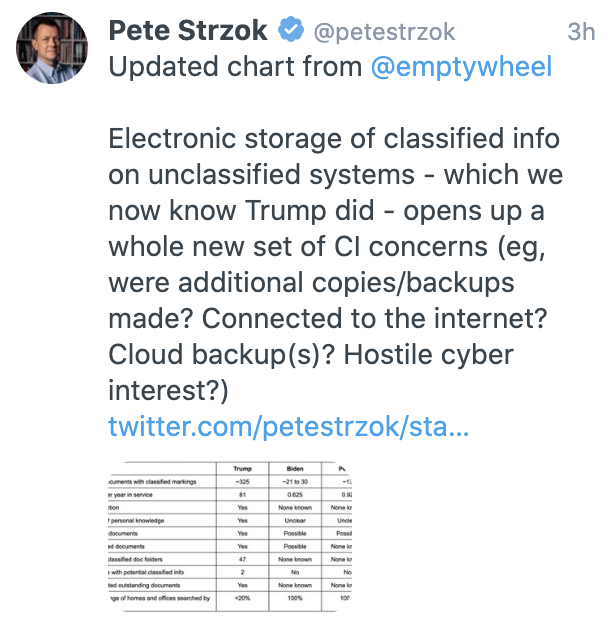Click the 0.625 value in the Biden column
Image resolution: width=612 pixels, height=626 pixels.
[x=295, y=494]
